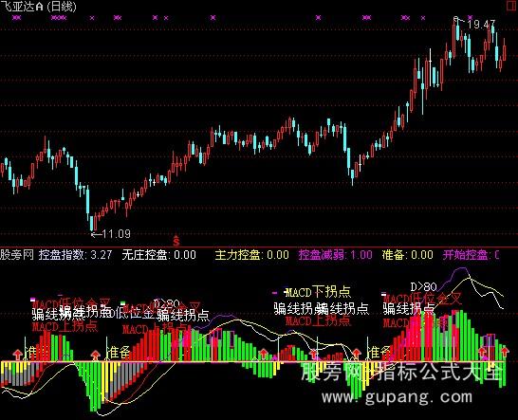Select the 准备: 0.00 readout
This screenshot has width=518, height=420.
point(408,255)
